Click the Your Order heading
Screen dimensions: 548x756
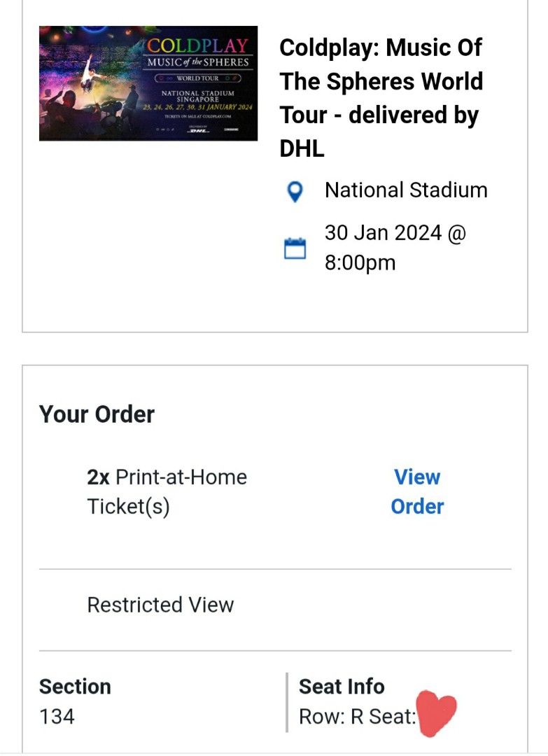(x=97, y=414)
